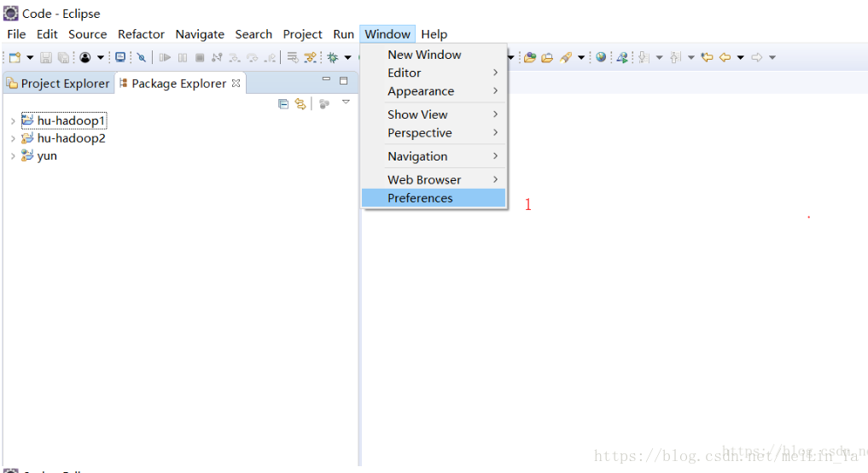
Task: Click New Window menu entry
Action: click(x=434, y=55)
